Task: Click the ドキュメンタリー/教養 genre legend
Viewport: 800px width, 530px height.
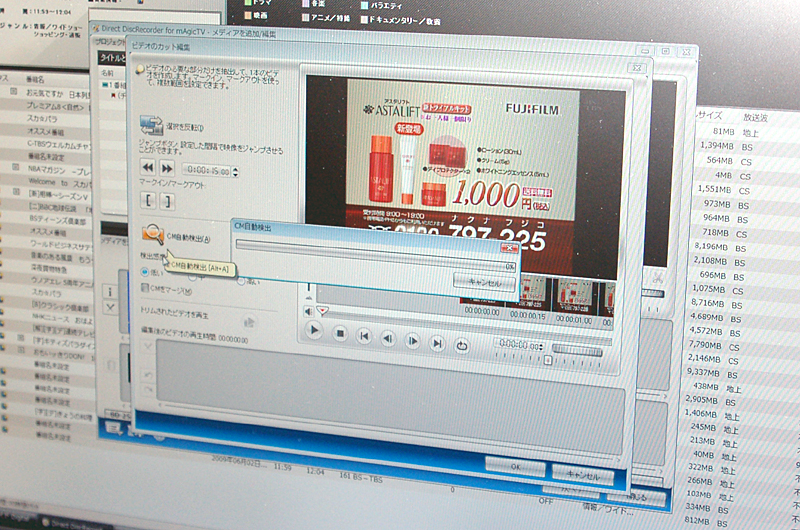Action: pyautogui.click(x=400, y=20)
